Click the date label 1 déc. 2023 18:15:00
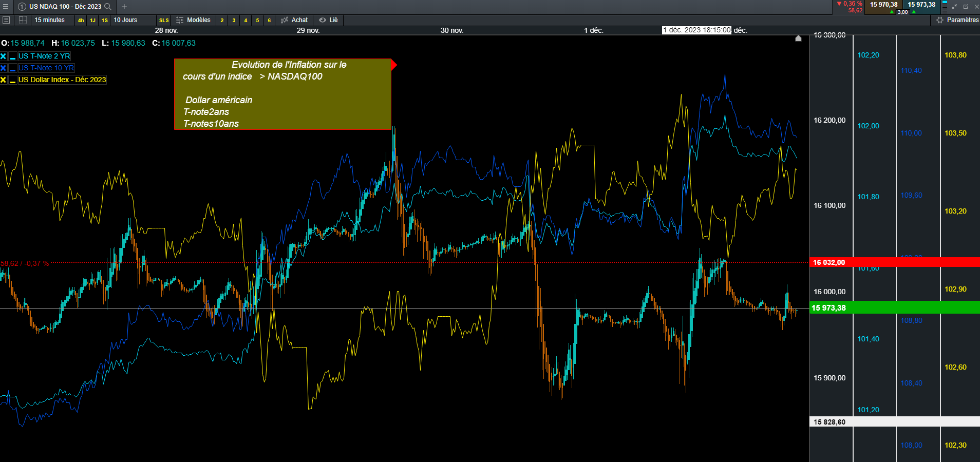Image resolution: width=980 pixels, height=462 pixels. pyautogui.click(x=697, y=30)
